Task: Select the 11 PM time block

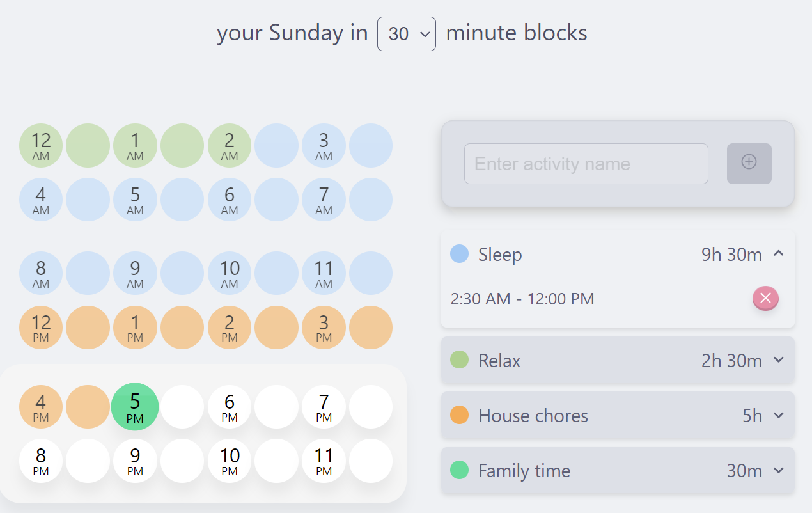Action: [x=324, y=461]
